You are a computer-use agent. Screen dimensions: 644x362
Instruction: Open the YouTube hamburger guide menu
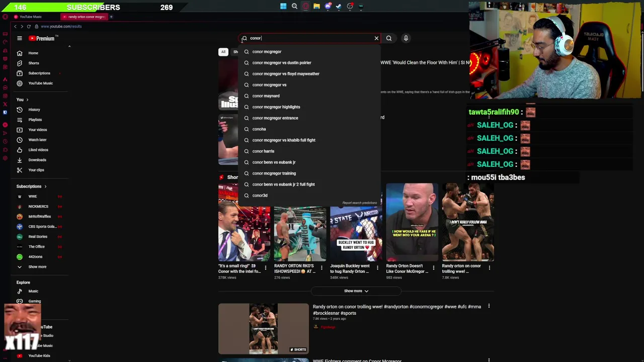point(20,38)
